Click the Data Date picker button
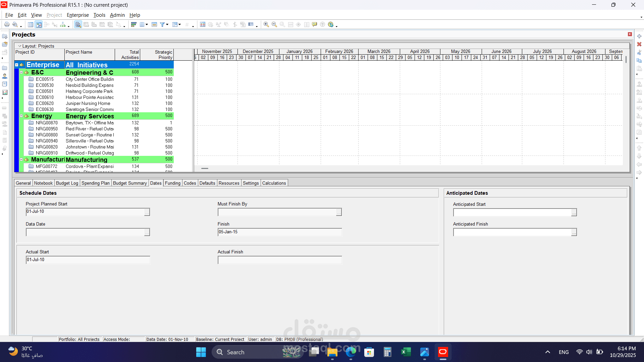Image resolution: width=644 pixels, height=362 pixels. coord(147,232)
